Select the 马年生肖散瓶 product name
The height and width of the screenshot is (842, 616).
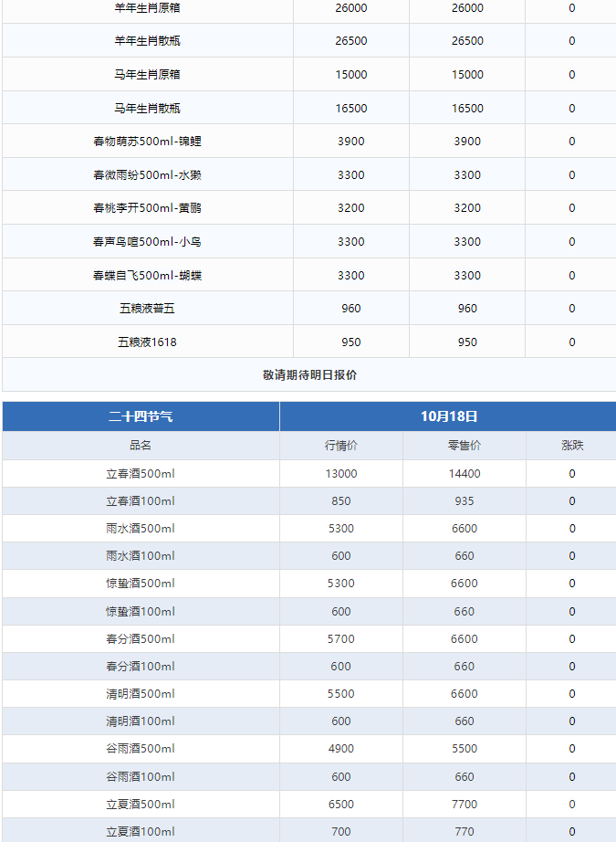click(147, 108)
